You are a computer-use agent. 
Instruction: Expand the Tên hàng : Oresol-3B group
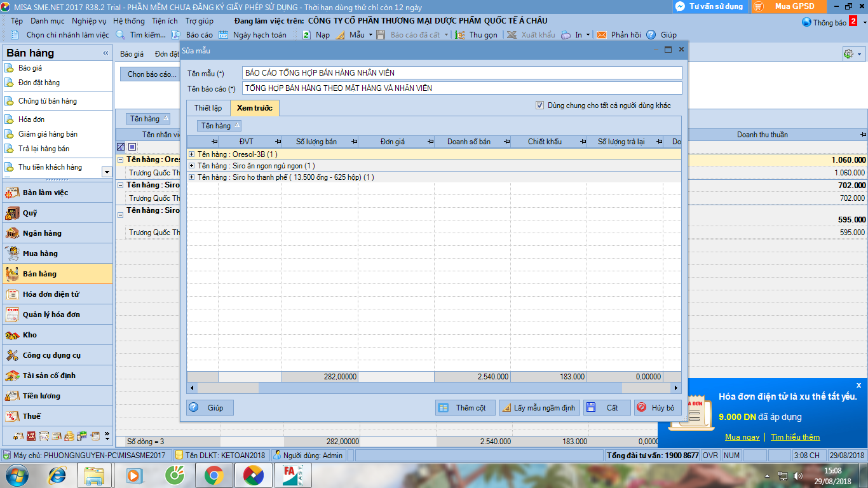coord(192,154)
